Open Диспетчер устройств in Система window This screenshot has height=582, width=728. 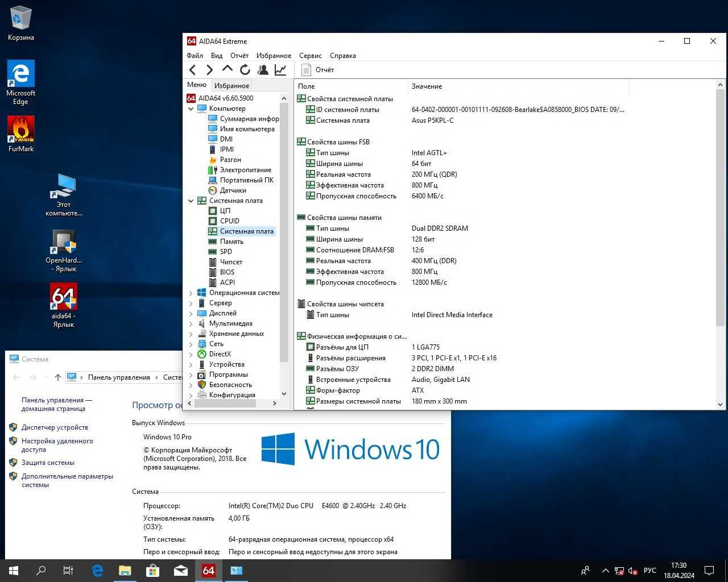coord(55,427)
